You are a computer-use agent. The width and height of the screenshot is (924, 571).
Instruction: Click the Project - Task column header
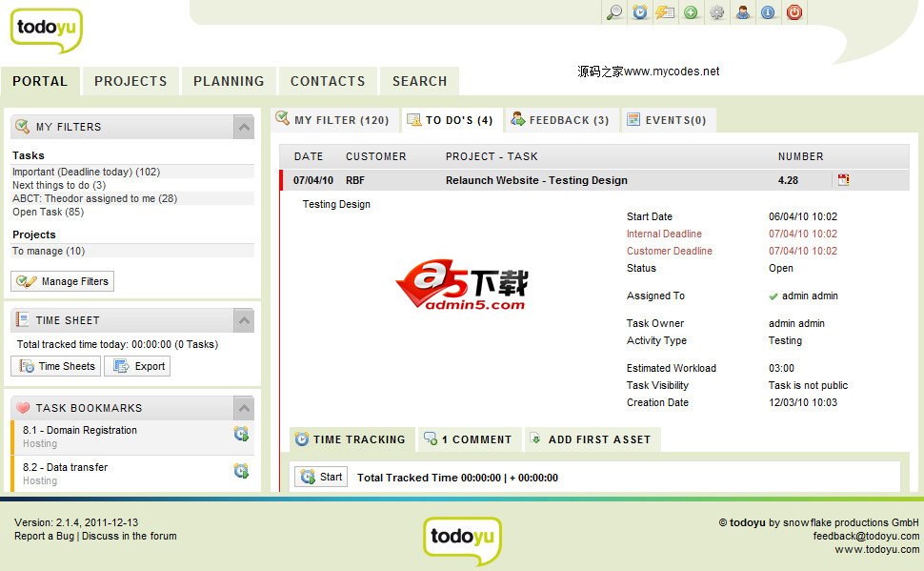pos(492,156)
